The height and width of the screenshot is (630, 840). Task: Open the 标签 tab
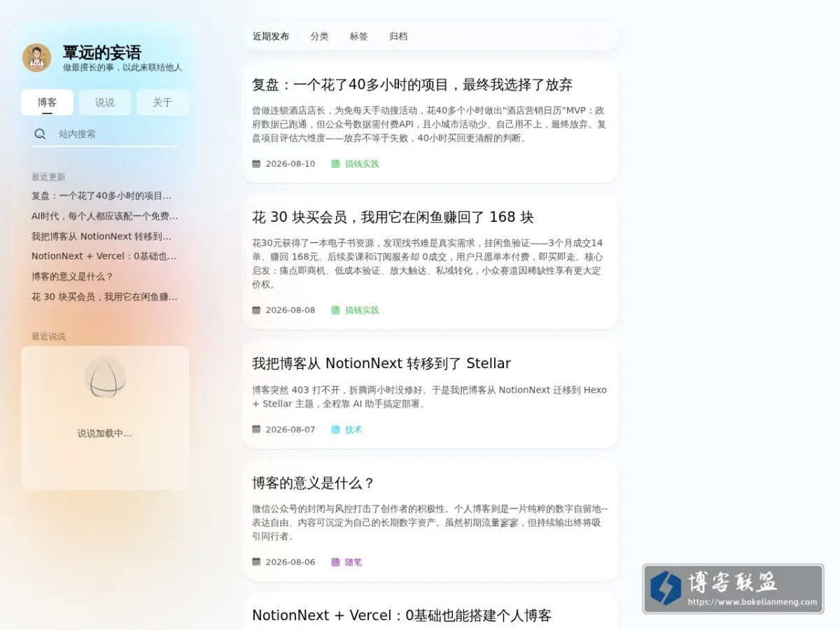[x=358, y=36]
